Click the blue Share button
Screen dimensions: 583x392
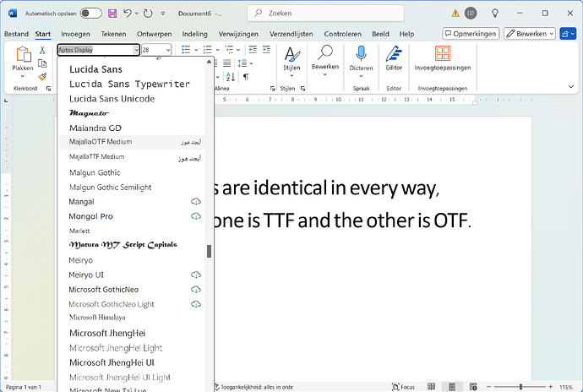[568, 34]
